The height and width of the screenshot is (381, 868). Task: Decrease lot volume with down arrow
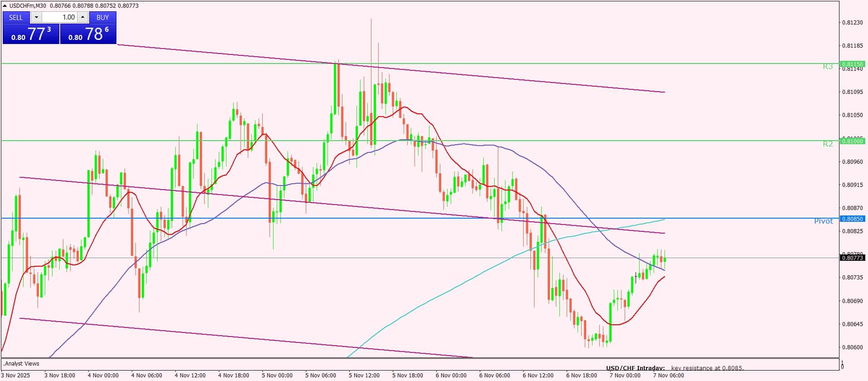pyautogui.click(x=36, y=17)
